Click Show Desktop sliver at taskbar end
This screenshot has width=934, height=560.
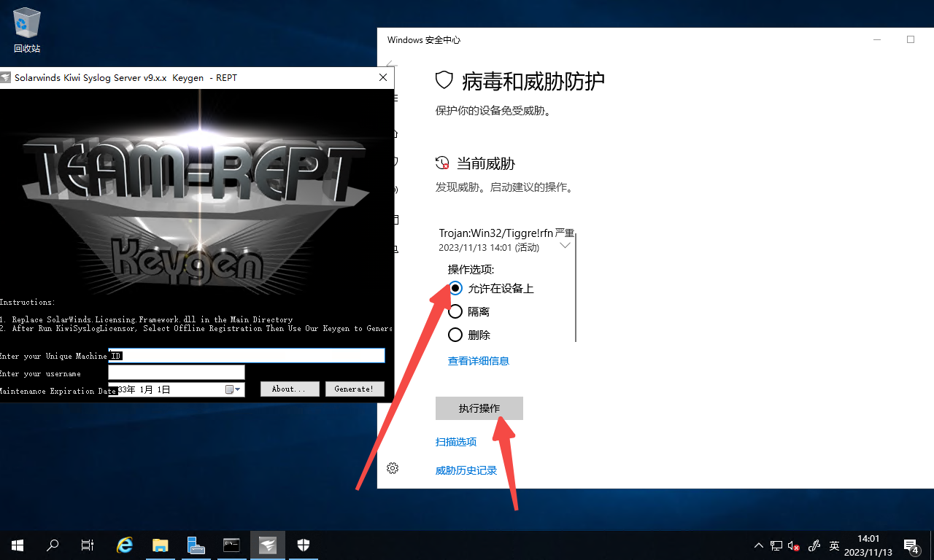pos(932,545)
